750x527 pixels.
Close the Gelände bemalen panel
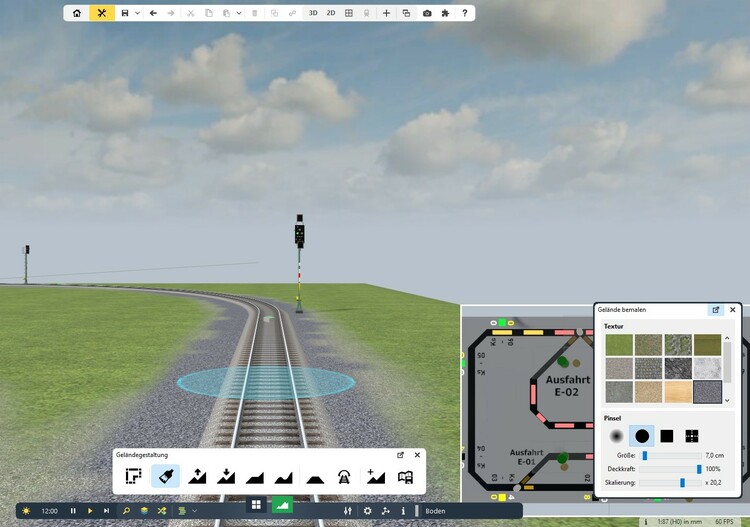pos(732,310)
